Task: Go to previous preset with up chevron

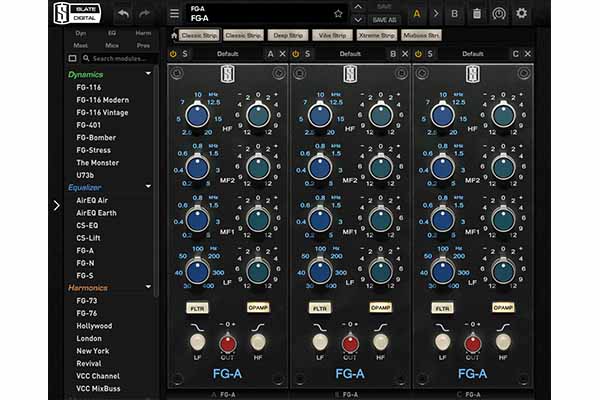Action: (x=358, y=7)
